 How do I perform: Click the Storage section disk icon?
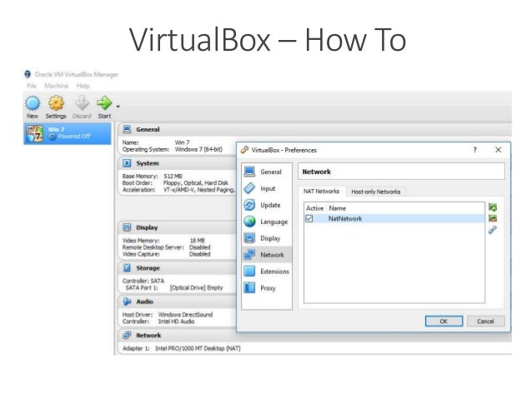point(127,268)
